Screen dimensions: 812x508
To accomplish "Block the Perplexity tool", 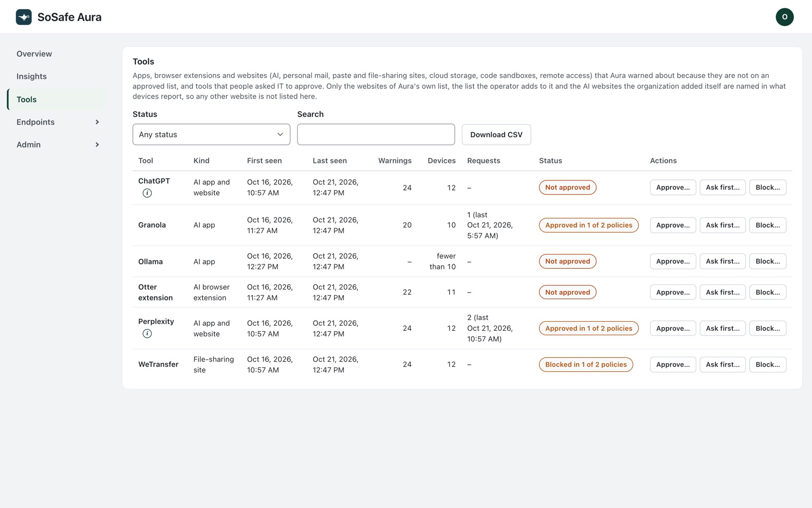I will [768, 328].
